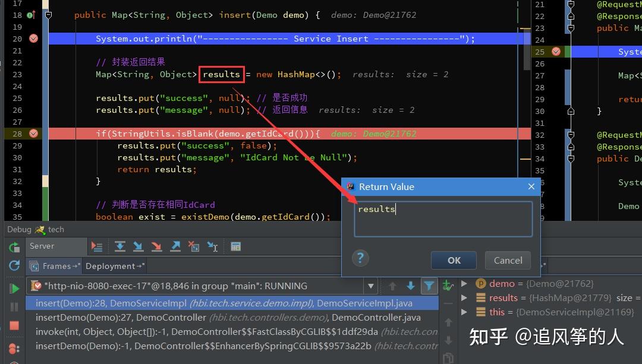
Task: Click the Run to Cursor icon
Action: (x=212, y=246)
